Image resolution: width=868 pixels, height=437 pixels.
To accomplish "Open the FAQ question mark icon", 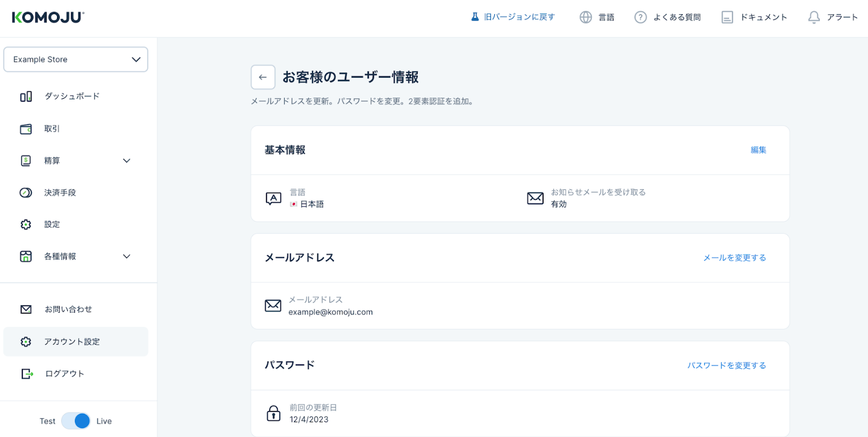I will (640, 17).
